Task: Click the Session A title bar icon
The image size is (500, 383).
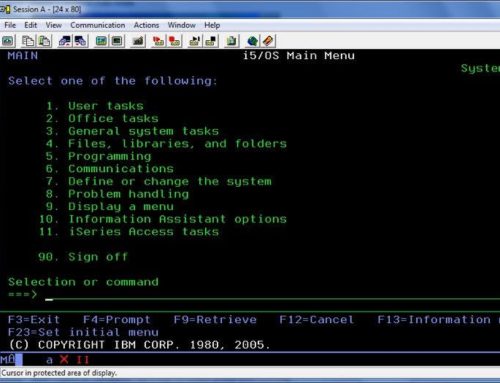Action: click(5, 9)
